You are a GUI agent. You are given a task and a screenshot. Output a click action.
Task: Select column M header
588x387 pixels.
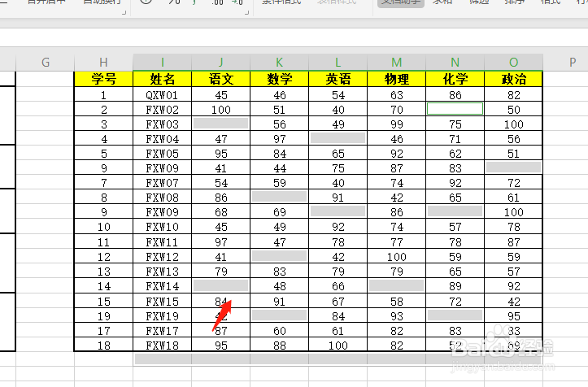[396, 63]
